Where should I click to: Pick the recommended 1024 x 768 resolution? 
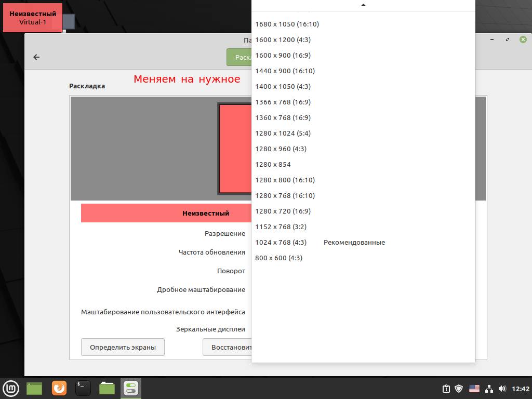tap(281, 242)
